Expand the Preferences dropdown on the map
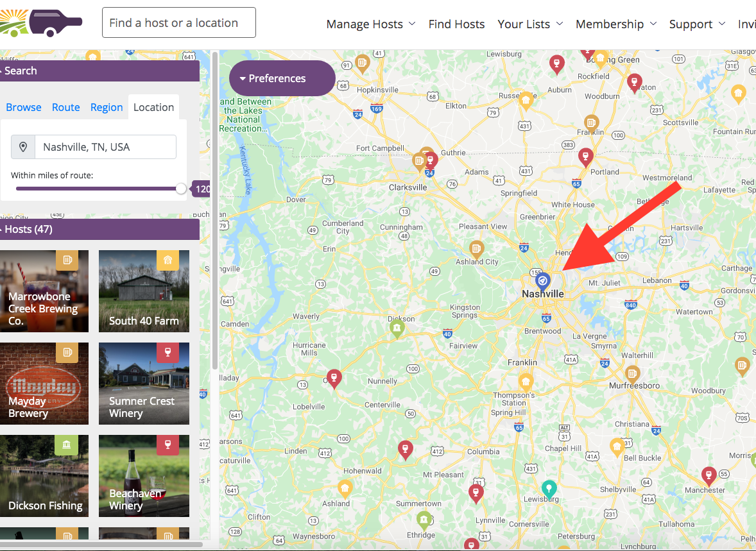The image size is (756, 551). [282, 78]
